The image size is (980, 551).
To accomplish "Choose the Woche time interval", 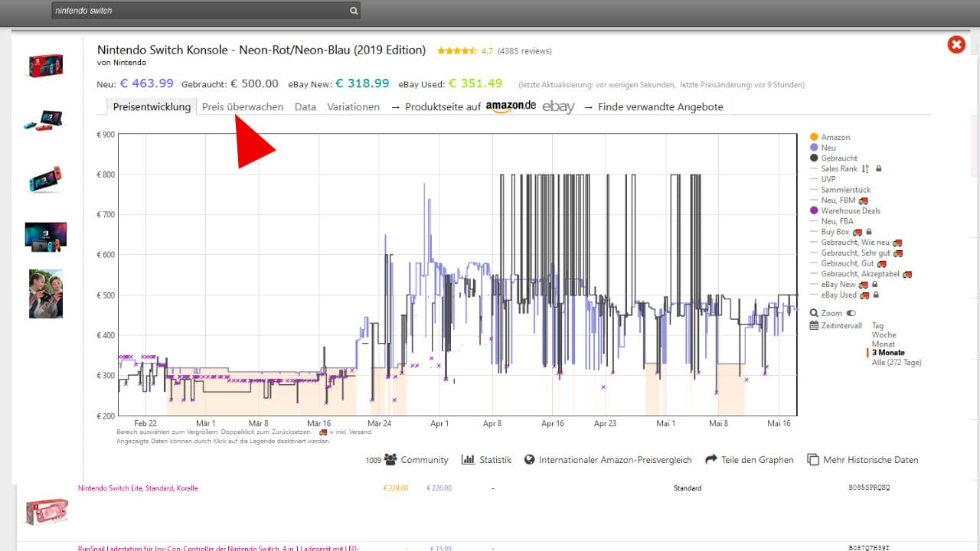I will click(884, 334).
